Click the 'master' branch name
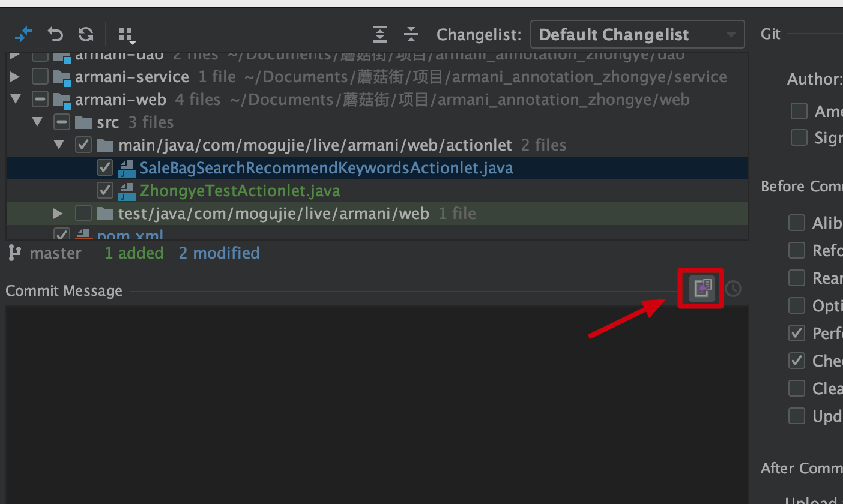Screen dimensions: 843x504 56,253
